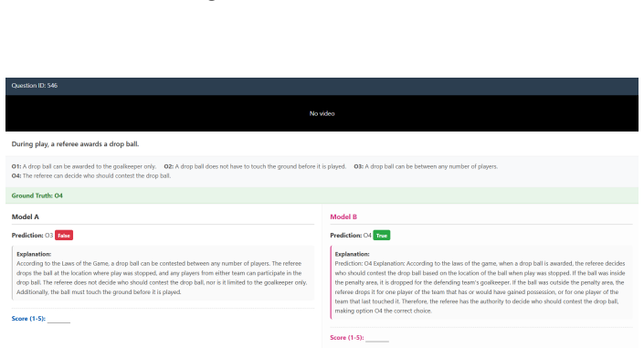Click the question 'During play, a referee awards a drop ball.'
Image resolution: width=644 pixels, height=348 pixels.
[x=75, y=143]
